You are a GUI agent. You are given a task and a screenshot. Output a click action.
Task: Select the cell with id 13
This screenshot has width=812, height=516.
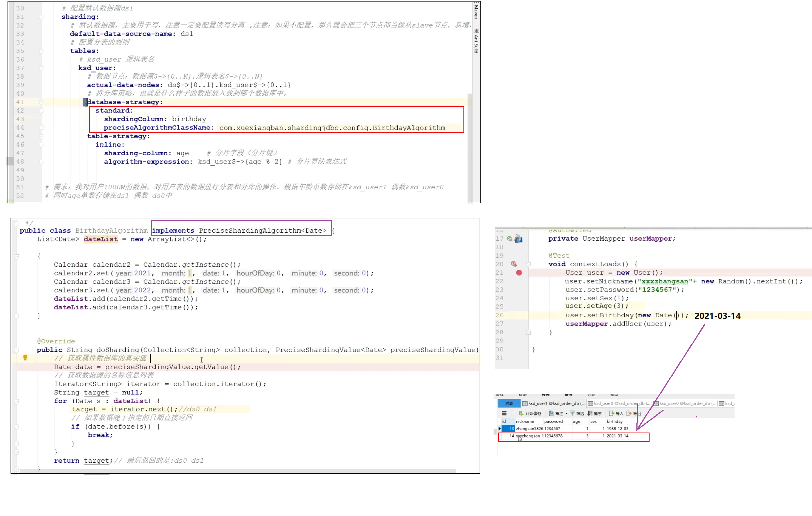(x=509, y=429)
